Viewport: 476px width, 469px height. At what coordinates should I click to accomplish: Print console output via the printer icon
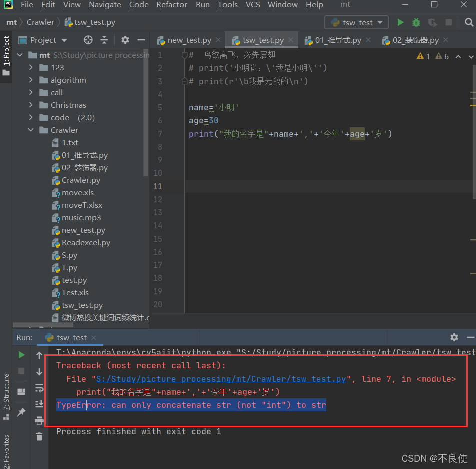coord(39,420)
